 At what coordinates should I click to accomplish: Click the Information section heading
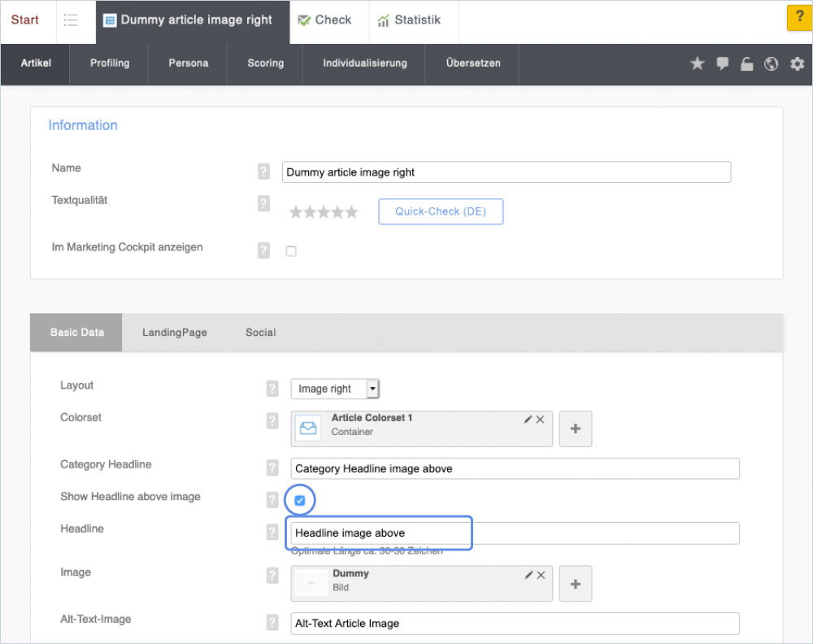[x=83, y=125]
